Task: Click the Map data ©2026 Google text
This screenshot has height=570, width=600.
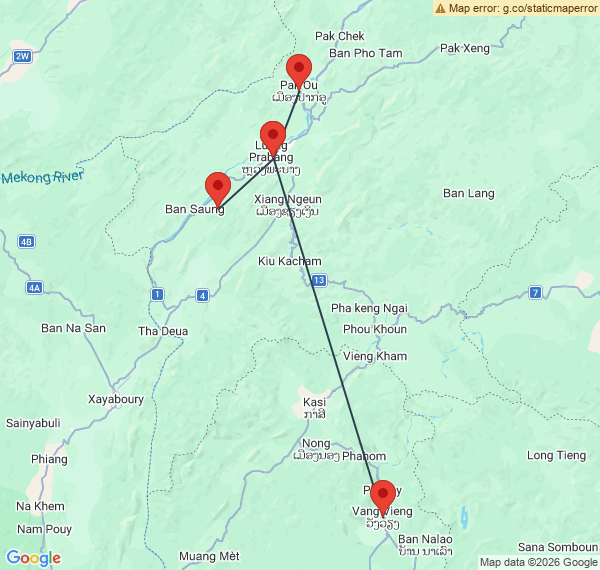Action: tap(538, 562)
